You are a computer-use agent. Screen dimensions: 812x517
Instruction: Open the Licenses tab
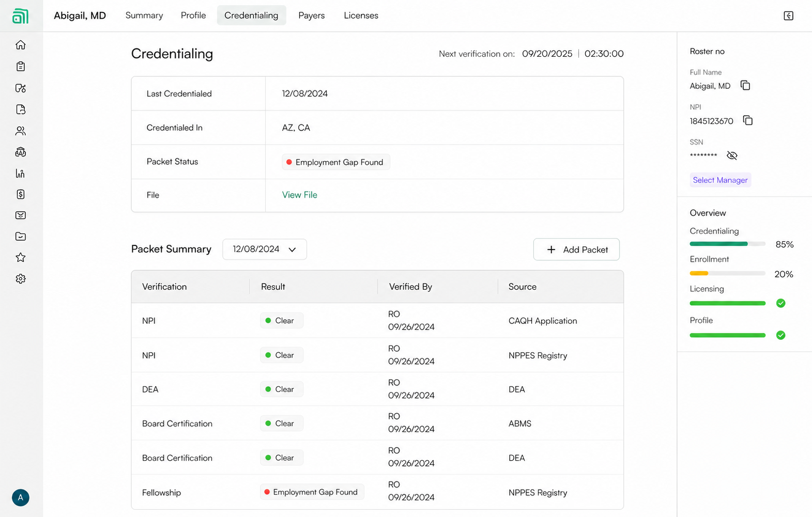[361, 15]
